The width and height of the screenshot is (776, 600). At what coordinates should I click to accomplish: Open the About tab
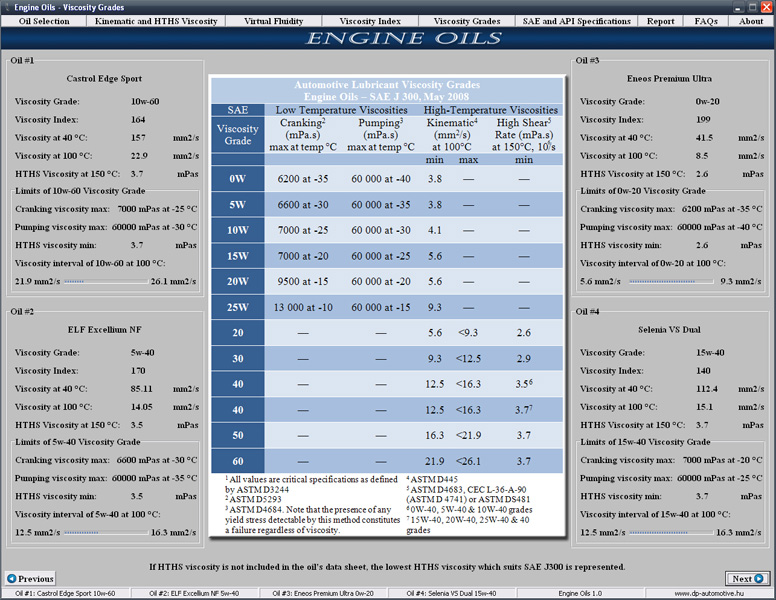click(751, 21)
